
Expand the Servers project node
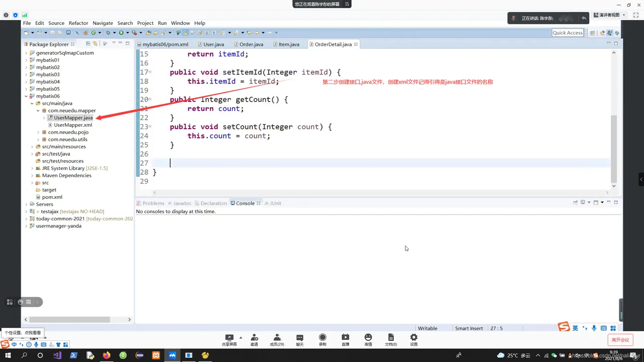coord(26,204)
